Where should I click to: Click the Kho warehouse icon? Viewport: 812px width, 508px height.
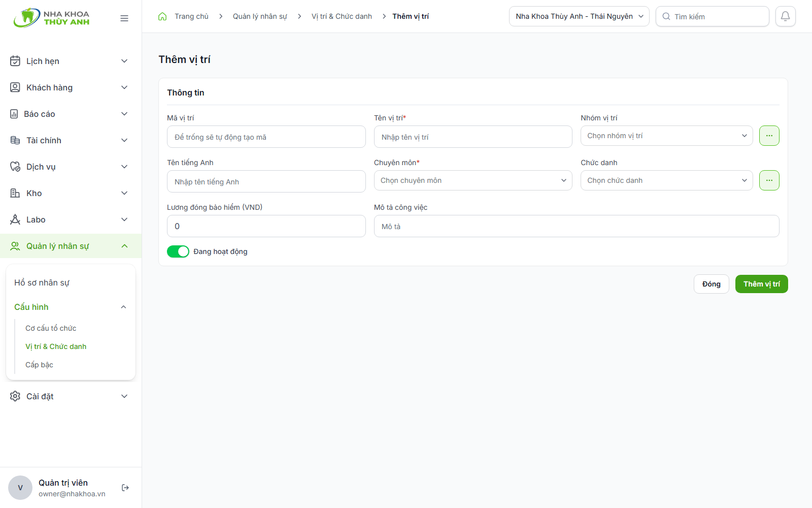[x=15, y=193]
